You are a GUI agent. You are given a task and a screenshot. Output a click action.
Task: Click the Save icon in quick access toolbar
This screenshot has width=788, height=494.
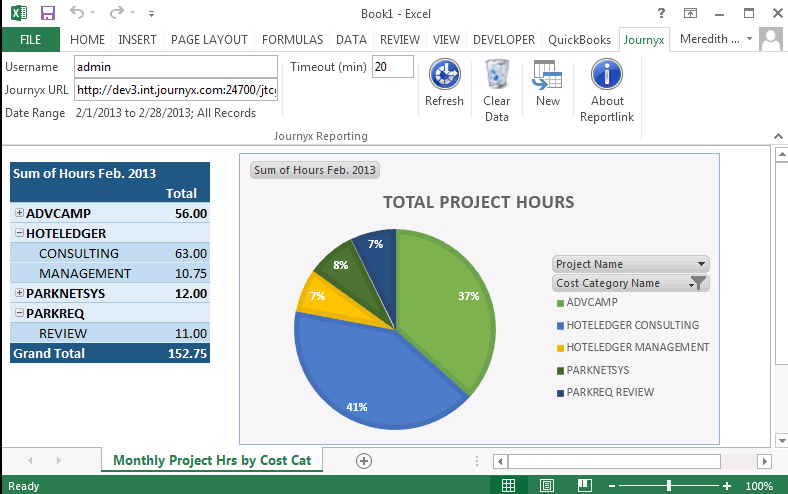pyautogui.click(x=48, y=13)
